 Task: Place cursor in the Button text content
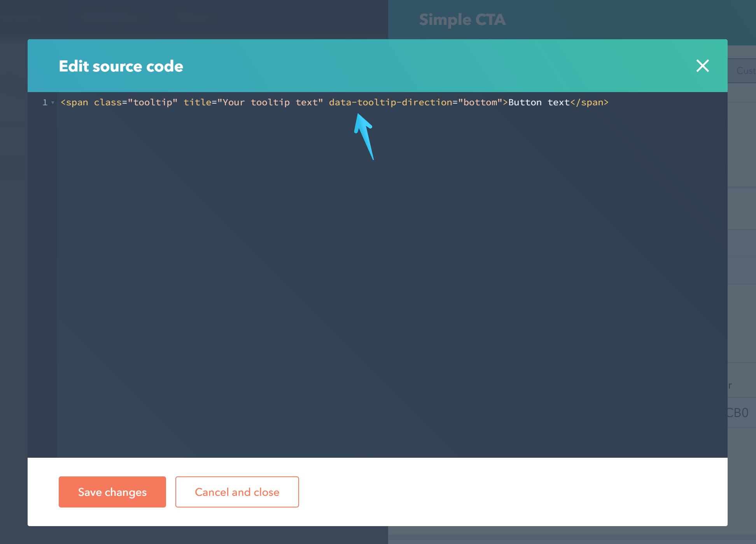tap(539, 103)
